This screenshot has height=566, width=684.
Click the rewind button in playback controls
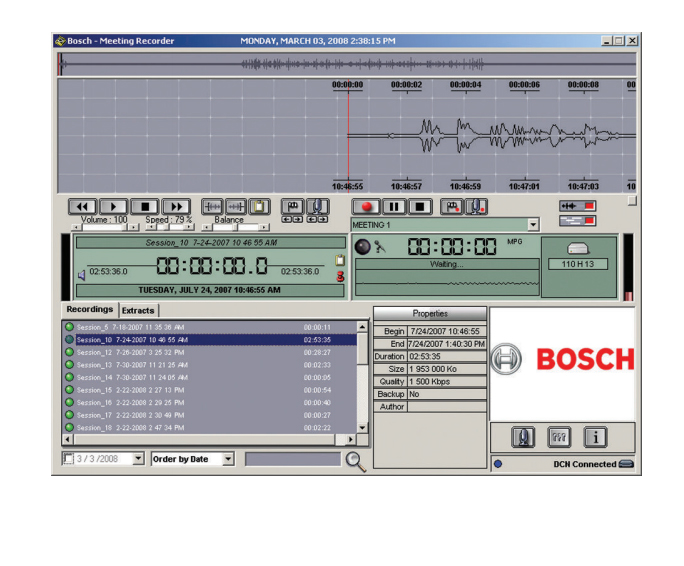(83, 206)
